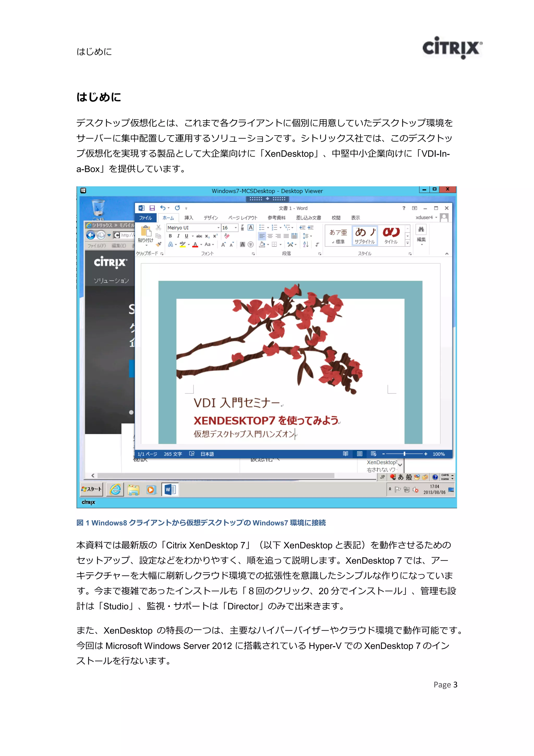534x756 pixels.
Task: Click the zoom slider handle in Word
Action: (404, 454)
